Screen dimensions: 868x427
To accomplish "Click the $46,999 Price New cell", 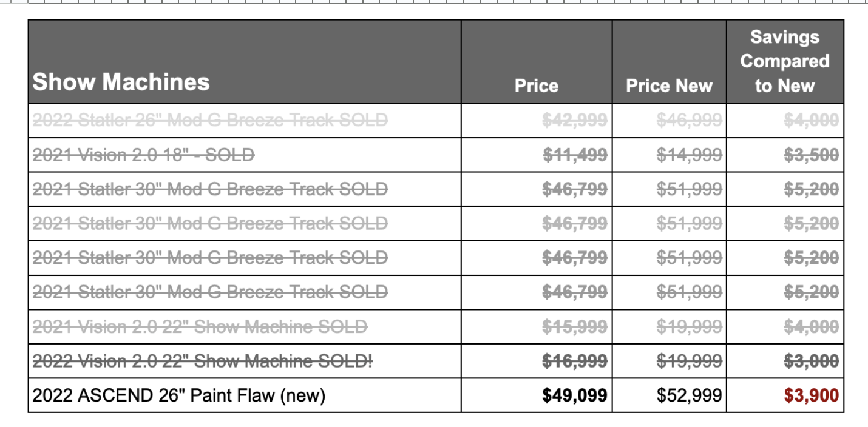I will coord(689,120).
